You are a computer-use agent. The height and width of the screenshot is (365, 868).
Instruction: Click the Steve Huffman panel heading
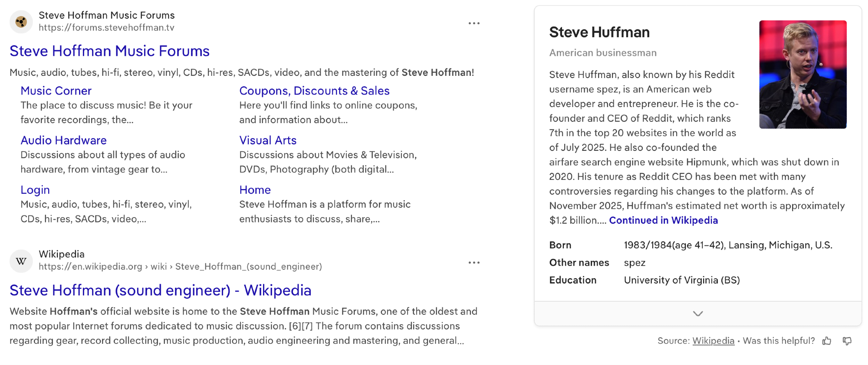point(599,33)
